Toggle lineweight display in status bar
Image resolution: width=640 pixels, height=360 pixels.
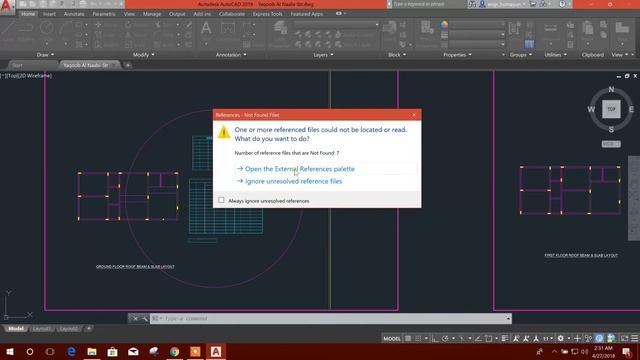505,338
